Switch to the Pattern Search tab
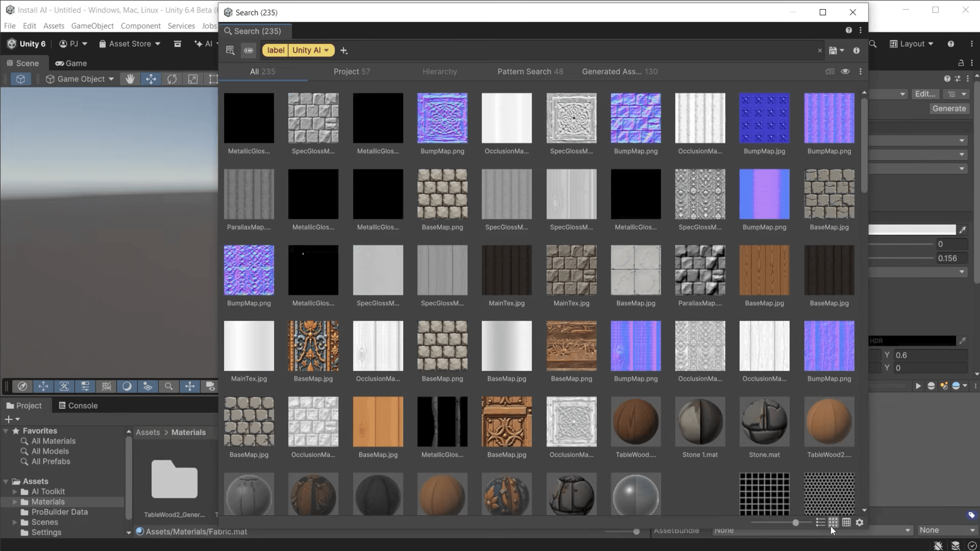Screen dimensions: 980x551 [530, 72]
